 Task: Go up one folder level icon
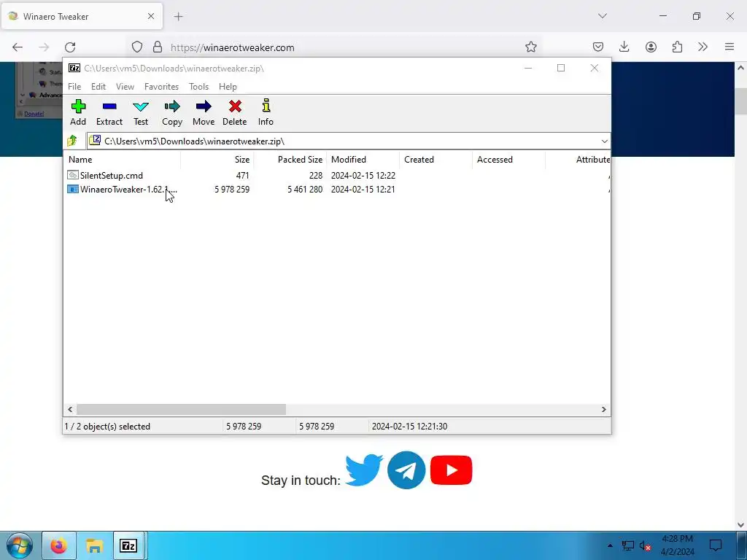click(72, 141)
